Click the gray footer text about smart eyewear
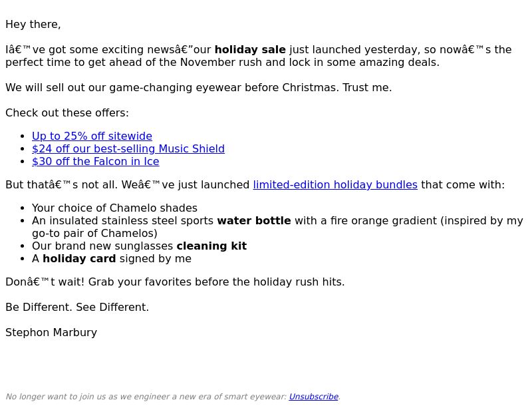Image resolution: width=532 pixels, height=420 pixels. 146,397
